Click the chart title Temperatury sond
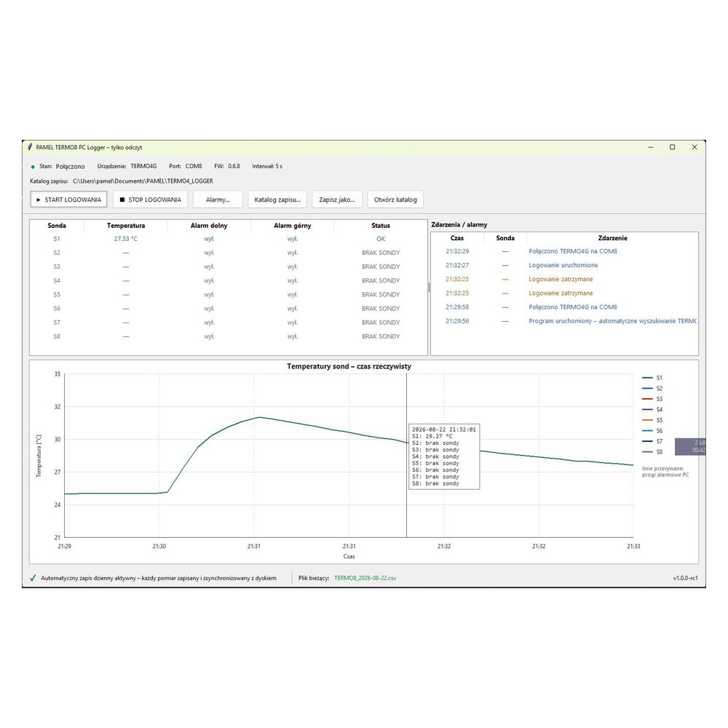 [x=349, y=366]
